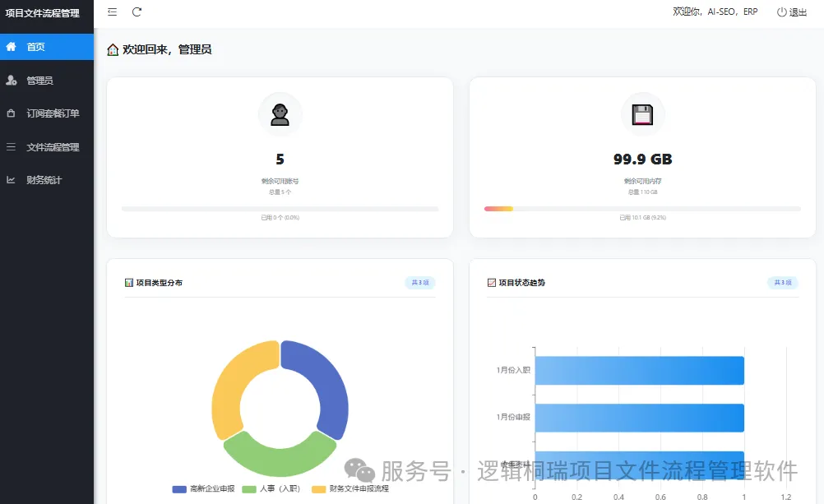Click the 已用 10.1 GB usage text

[x=643, y=218]
